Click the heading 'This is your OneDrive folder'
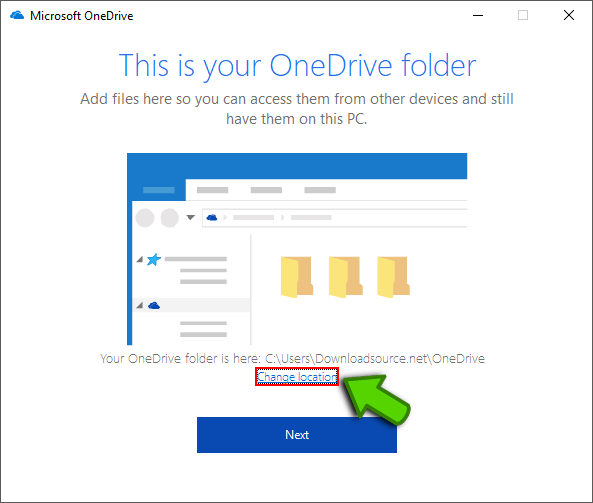This screenshot has height=503, width=593. tap(297, 66)
